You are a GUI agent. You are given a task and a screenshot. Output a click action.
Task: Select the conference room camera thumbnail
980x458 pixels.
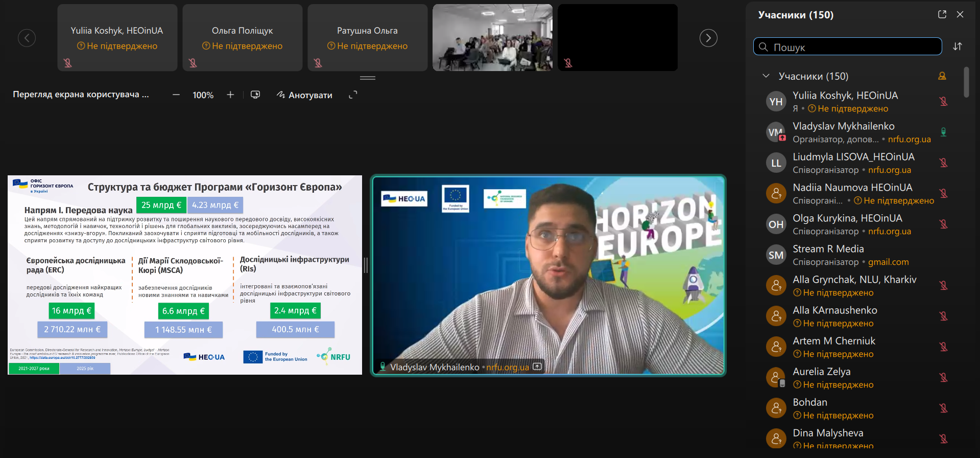coord(492,37)
